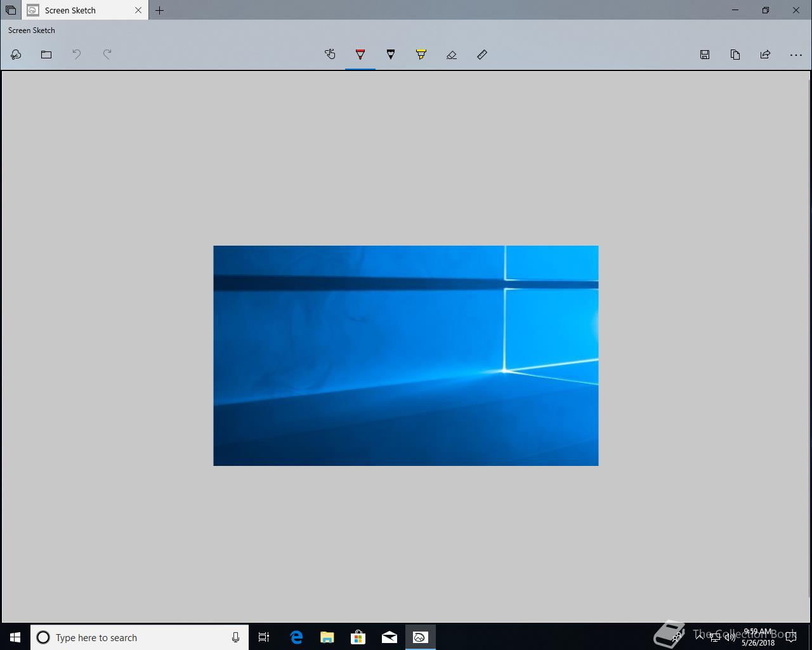Screen dimensions: 812x650
Task: Open file with the folder icon
Action: tap(46, 55)
